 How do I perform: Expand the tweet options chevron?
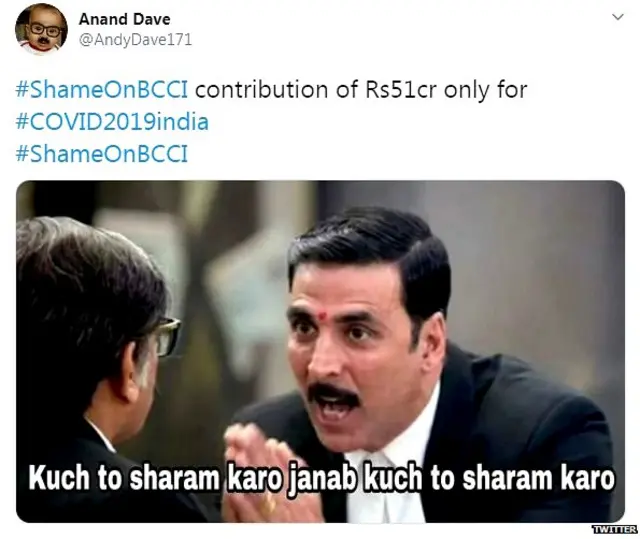[x=618, y=17]
